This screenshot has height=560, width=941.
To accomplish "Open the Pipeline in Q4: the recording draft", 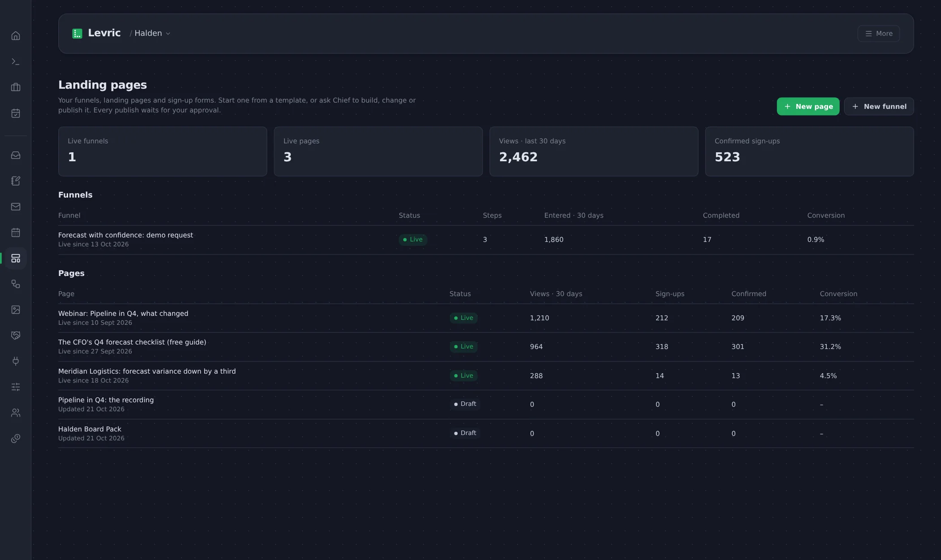I will click(x=486, y=405).
